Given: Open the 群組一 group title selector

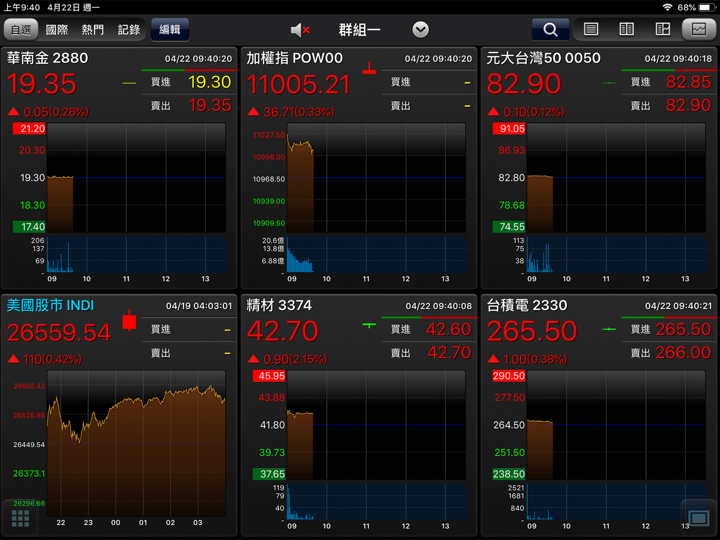Looking at the screenshot, I should pyautogui.click(x=359, y=30).
